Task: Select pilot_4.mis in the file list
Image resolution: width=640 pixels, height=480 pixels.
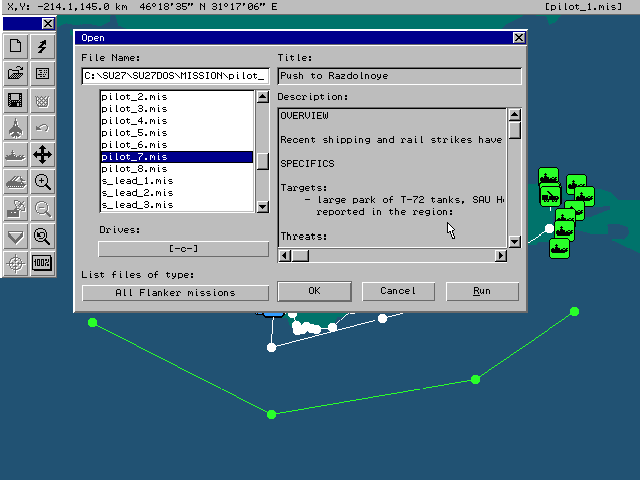Action: coord(134,121)
